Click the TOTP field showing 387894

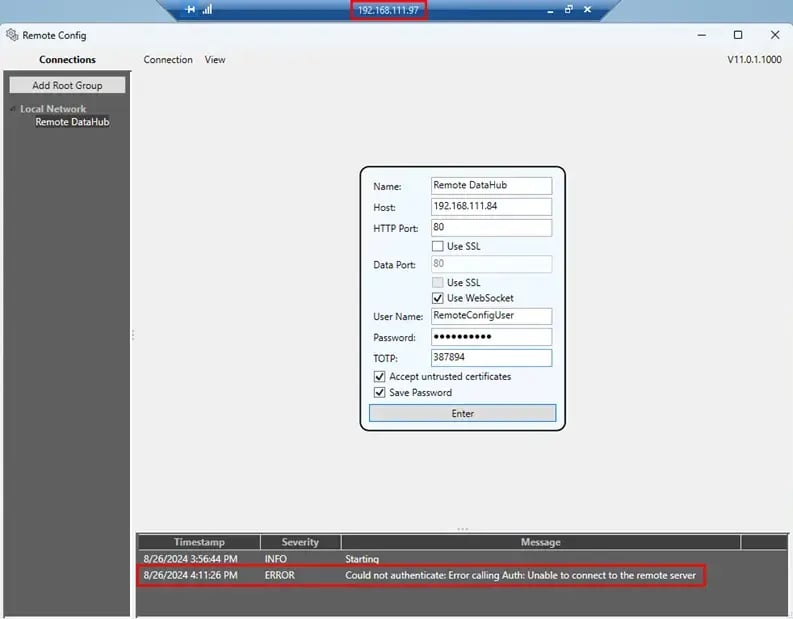pos(491,358)
